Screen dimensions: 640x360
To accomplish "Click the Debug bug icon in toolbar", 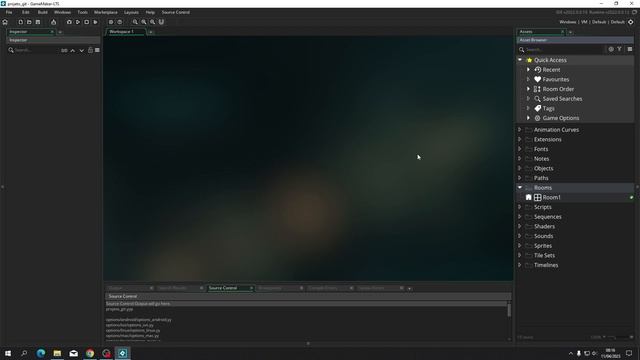I will coord(69,22).
